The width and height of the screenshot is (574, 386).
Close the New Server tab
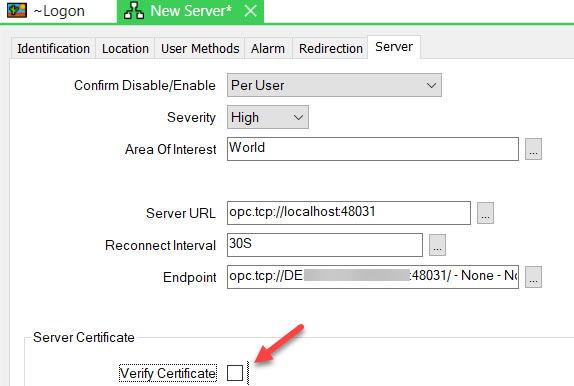tap(250, 11)
